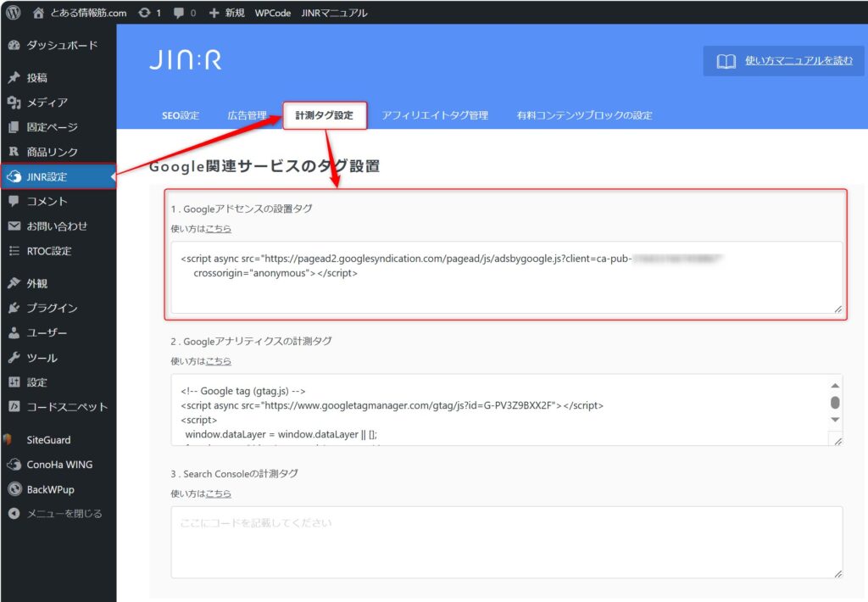This screenshot has height=602, width=868.
Task: Open the 新規 menu in admin bar
Action: point(235,13)
